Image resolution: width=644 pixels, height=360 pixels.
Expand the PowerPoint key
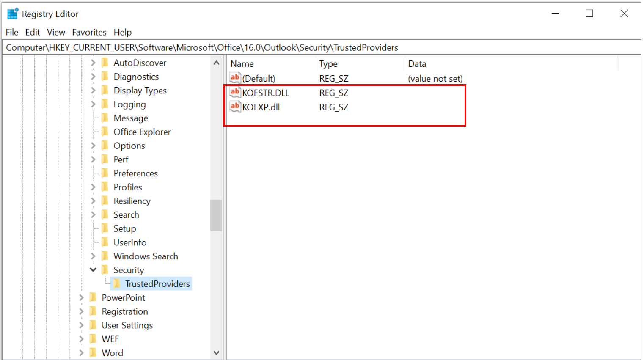(x=81, y=297)
